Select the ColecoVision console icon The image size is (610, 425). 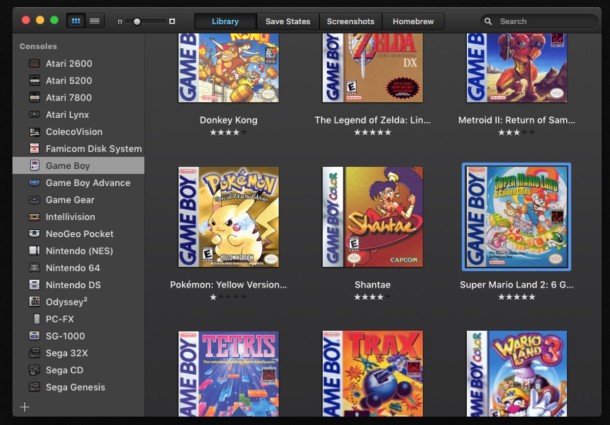coord(34,132)
